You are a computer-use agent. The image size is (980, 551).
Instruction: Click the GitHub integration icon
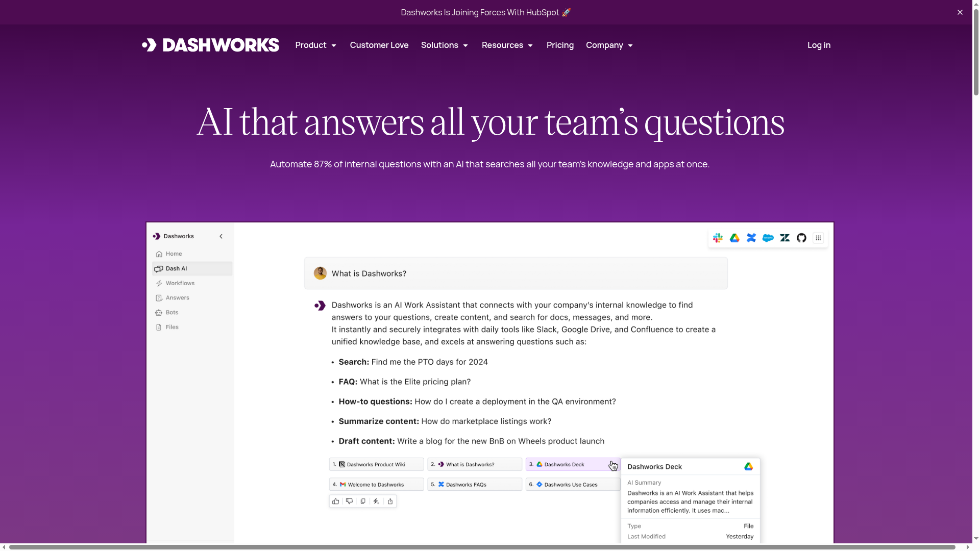(801, 238)
